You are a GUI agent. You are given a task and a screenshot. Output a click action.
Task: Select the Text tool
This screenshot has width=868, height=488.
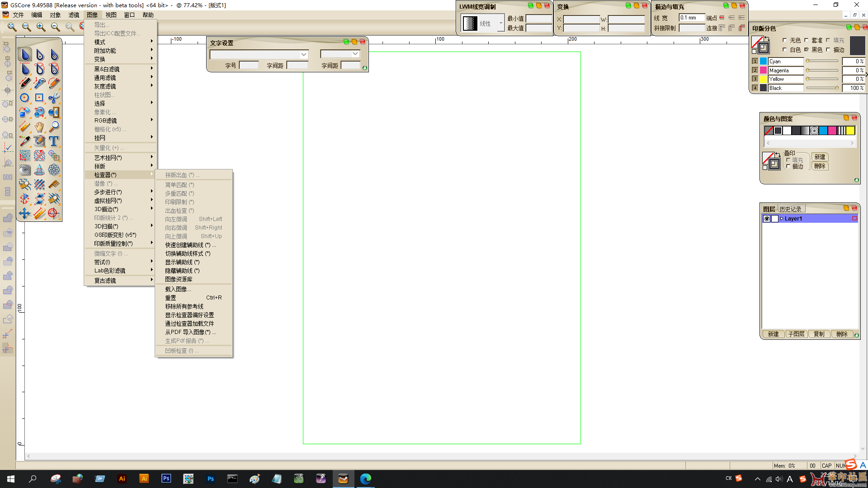[54, 141]
